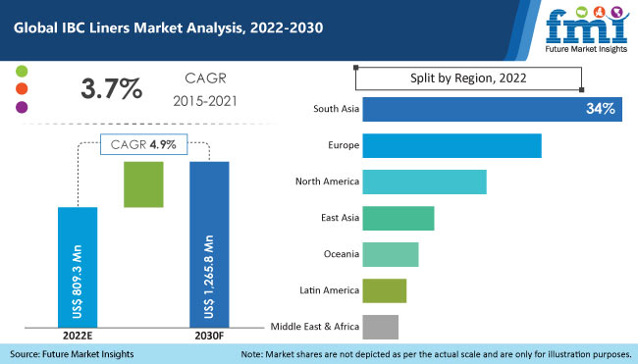
Task: Click the Latin America region bar
Action: click(385, 290)
